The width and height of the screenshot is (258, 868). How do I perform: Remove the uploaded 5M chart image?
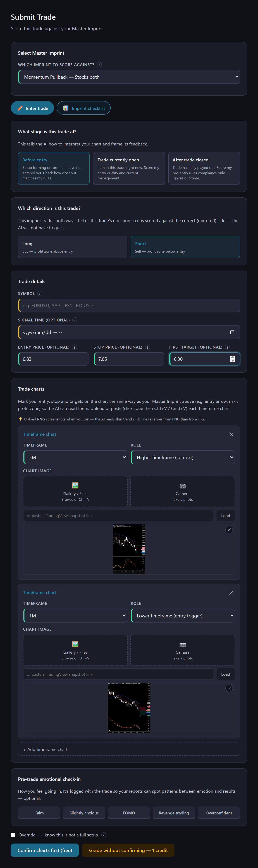229,530
